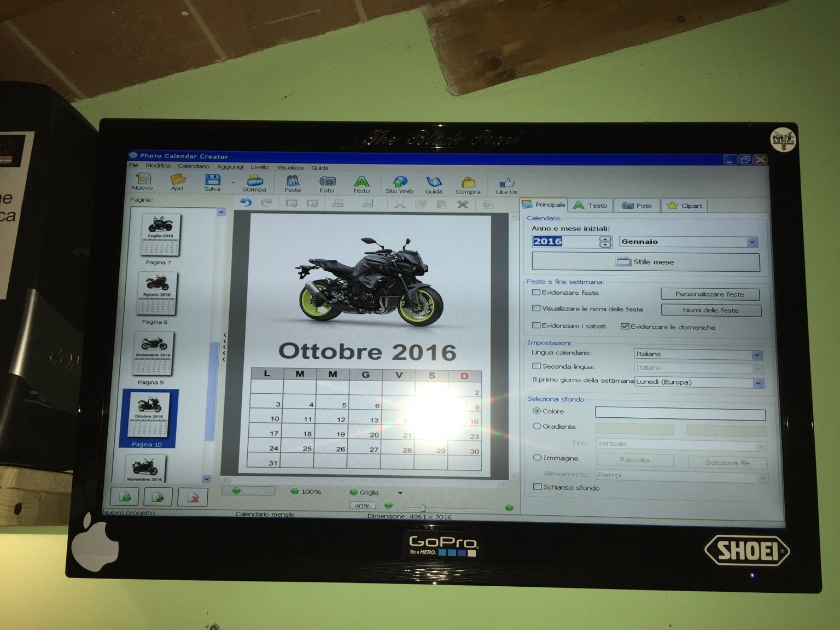Click the Compra purchase icon
This screenshot has width=840, height=630.
click(x=468, y=185)
